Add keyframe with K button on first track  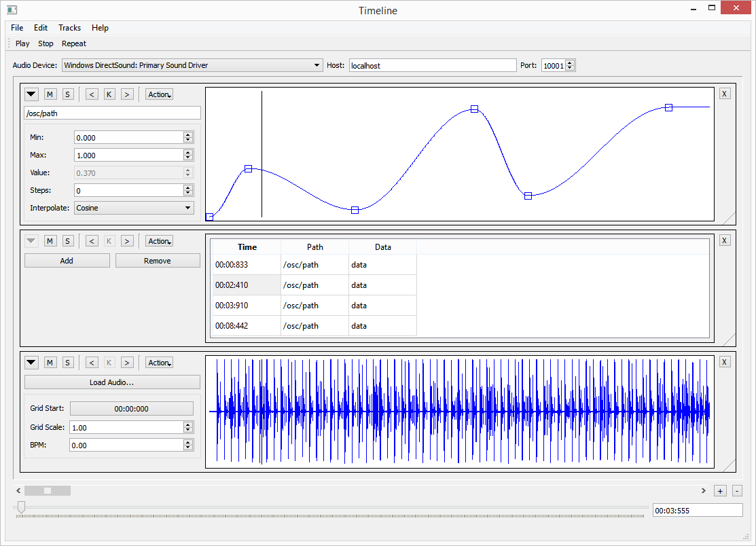(109, 94)
